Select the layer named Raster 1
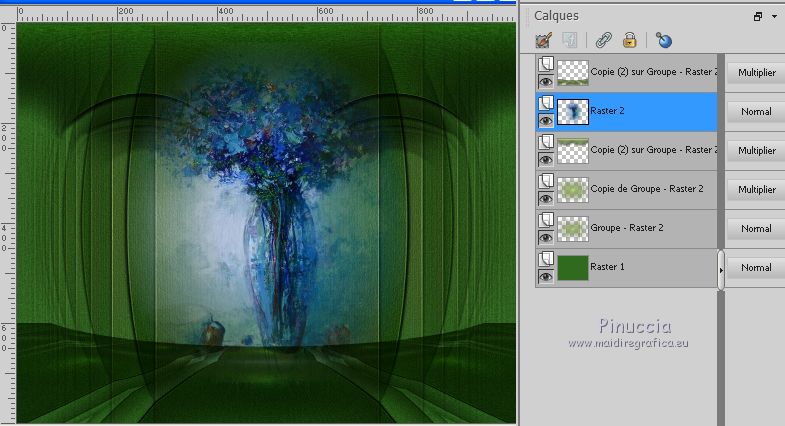This screenshot has height=426, width=785. pyautogui.click(x=607, y=267)
